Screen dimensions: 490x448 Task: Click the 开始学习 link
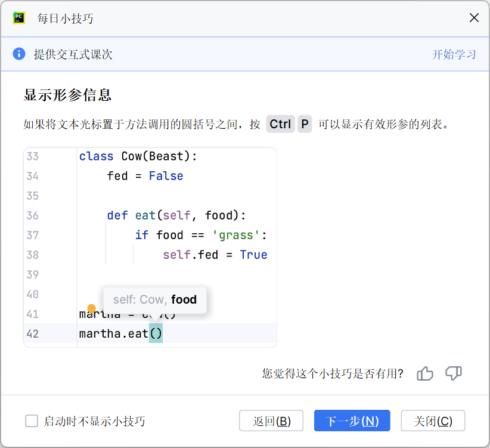(x=454, y=54)
